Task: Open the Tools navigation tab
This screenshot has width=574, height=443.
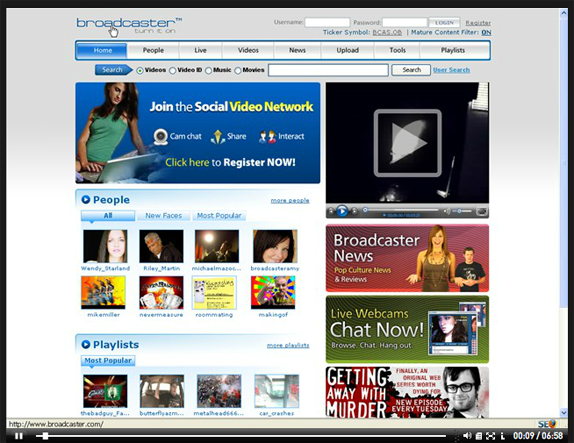Action: coord(397,51)
